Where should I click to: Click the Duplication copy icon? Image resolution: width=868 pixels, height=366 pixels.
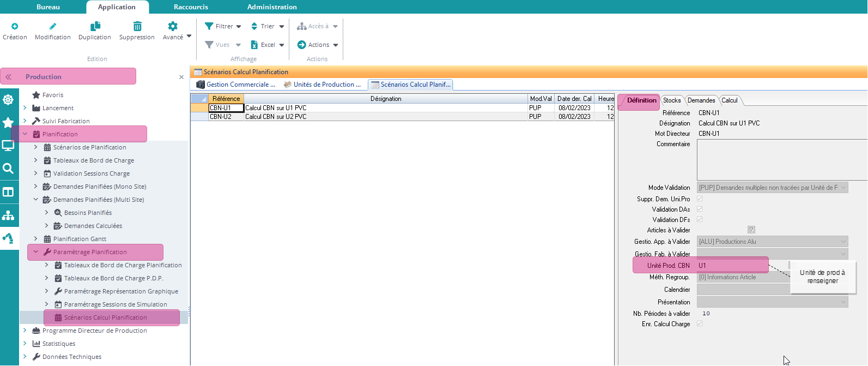[95, 26]
